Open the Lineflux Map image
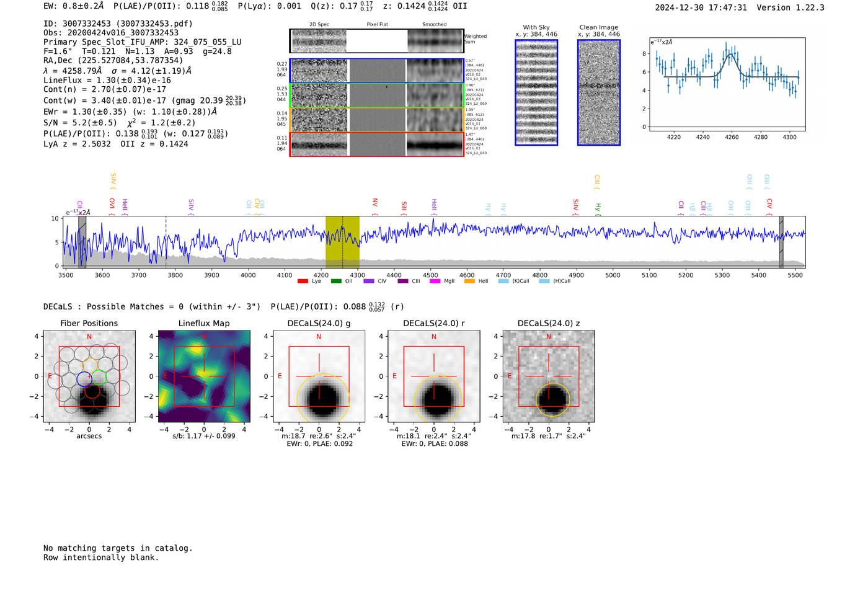The height and width of the screenshot is (591, 868). (x=204, y=376)
